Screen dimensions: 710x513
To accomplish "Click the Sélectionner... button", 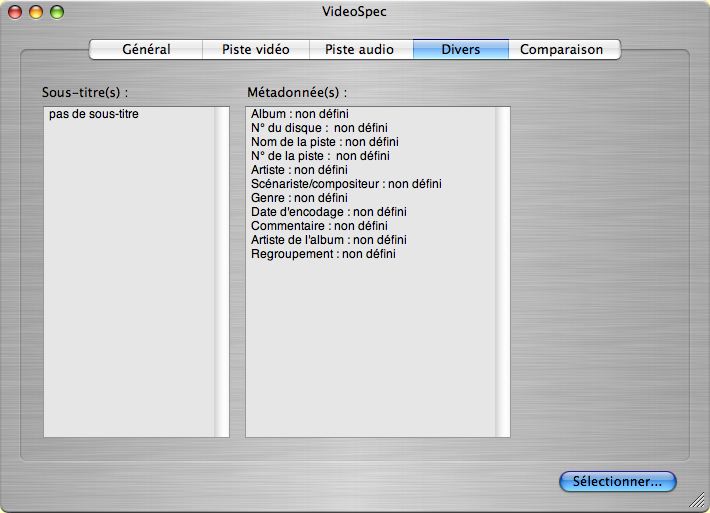I will (x=618, y=481).
